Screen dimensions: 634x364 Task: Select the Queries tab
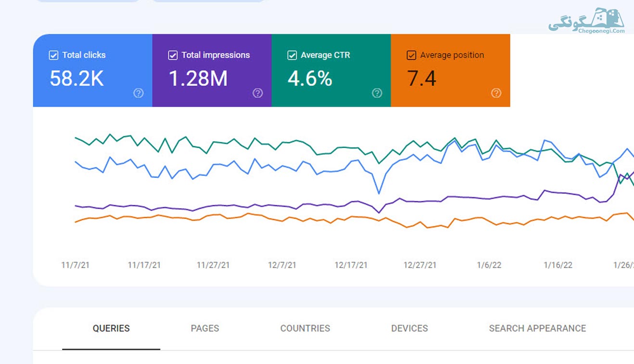click(111, 328)
